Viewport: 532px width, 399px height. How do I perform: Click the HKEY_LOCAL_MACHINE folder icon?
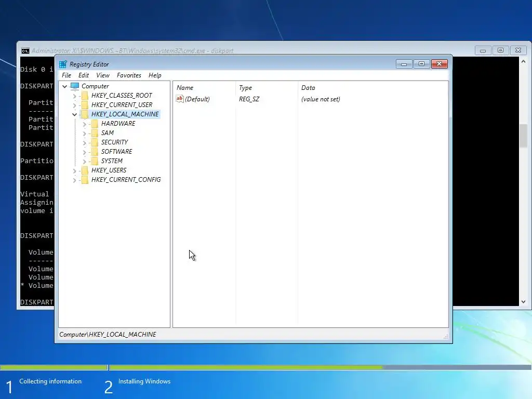click(85, 114)
